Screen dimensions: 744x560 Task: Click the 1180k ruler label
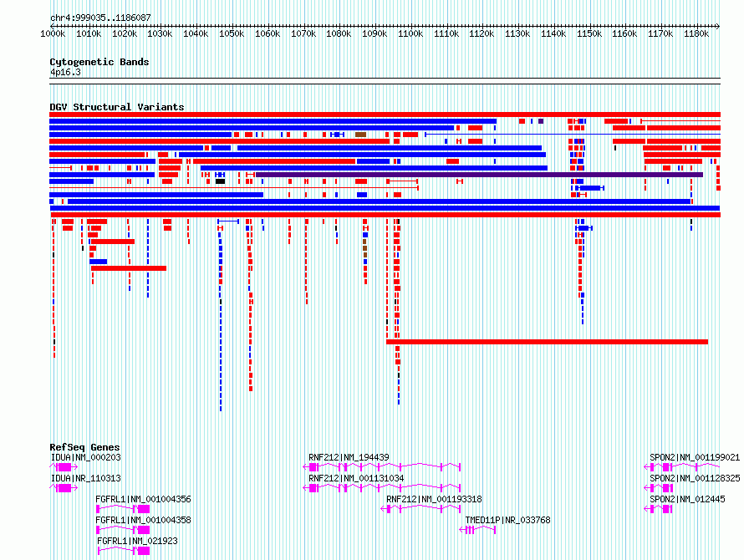coord(696,34)
